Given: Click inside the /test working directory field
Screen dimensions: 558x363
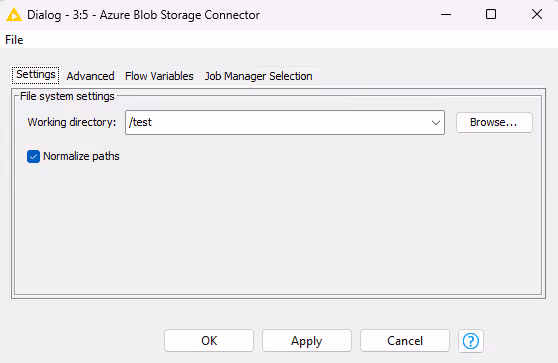Looking at the screenshot, I should pos(278,122).
